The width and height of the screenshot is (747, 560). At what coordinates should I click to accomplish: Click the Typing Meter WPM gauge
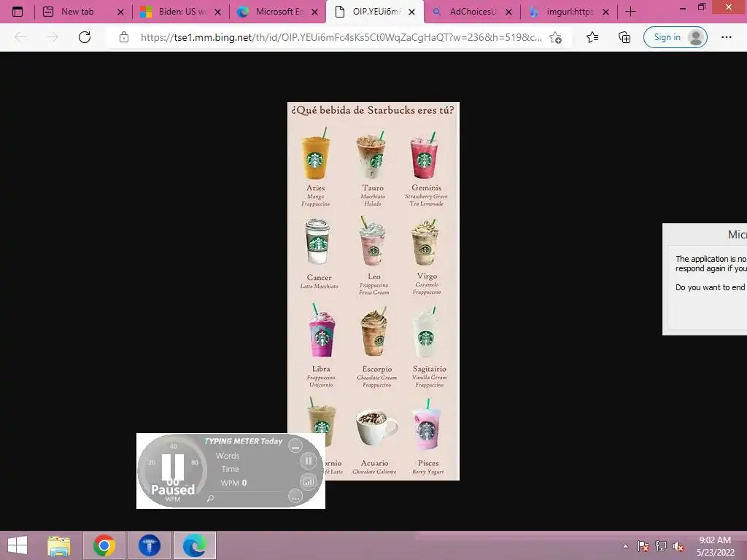[x=173, y=470]
